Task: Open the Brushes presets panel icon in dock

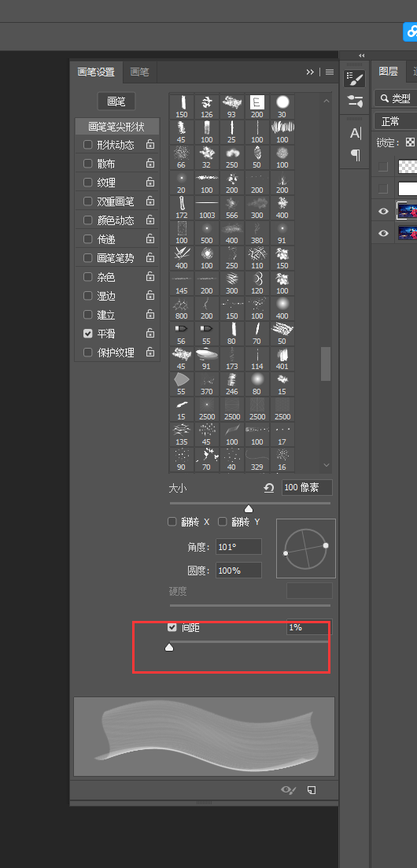Action: pos(355,102)
